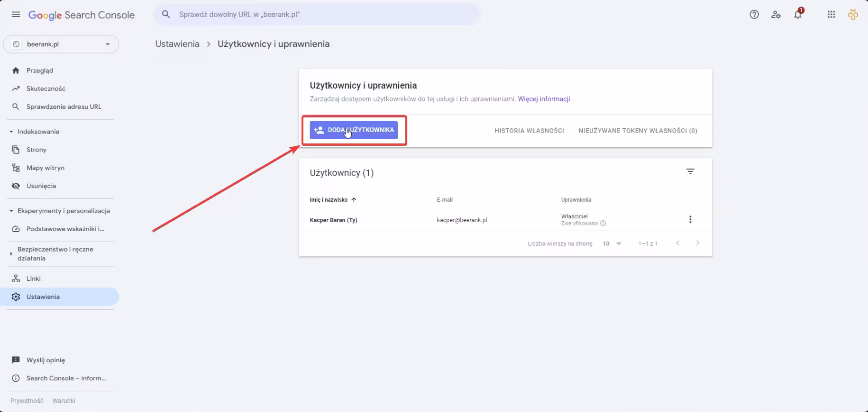Viewport: 868px width, 412px height.
Task: Click Historia własności button
Action: click(529, 131)
